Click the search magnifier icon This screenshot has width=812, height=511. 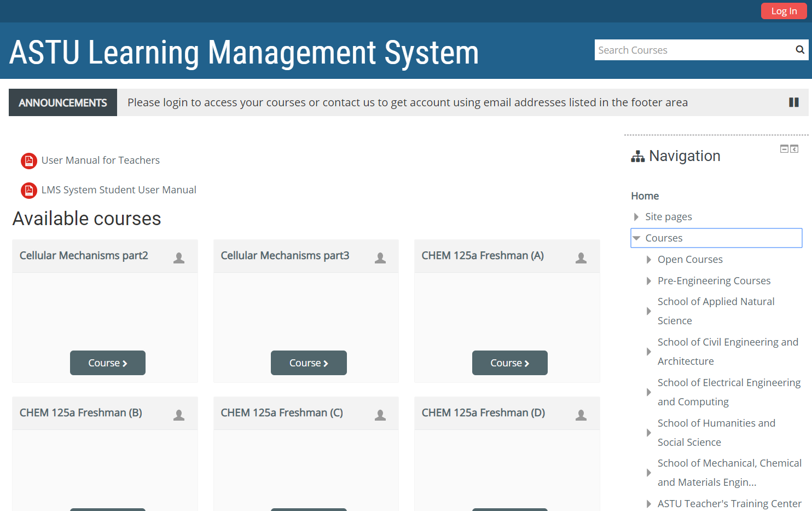click(x=799, y=50)
